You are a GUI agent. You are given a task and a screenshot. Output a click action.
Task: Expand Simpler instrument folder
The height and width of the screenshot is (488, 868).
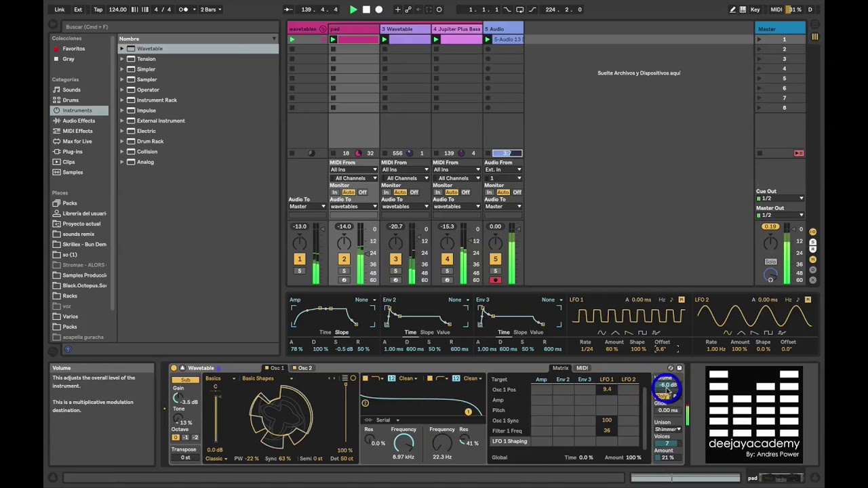(x=122, y=69)
